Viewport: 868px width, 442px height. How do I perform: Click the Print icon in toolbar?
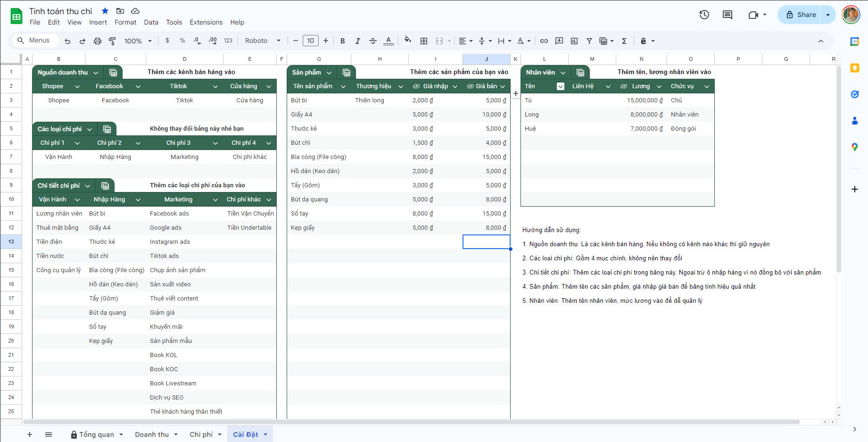point(98,41)
